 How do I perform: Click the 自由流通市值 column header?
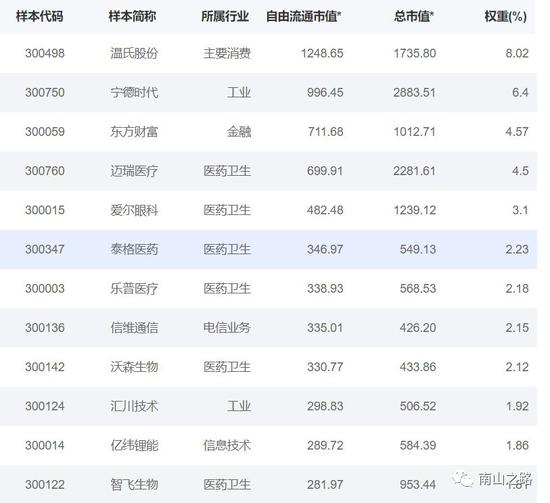point(304,16)
